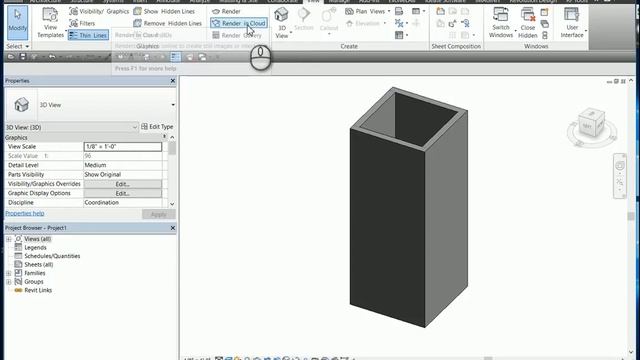Open the Plan Views dropdown
Viewport: 640px width, 360px height.
pos(368,11)
